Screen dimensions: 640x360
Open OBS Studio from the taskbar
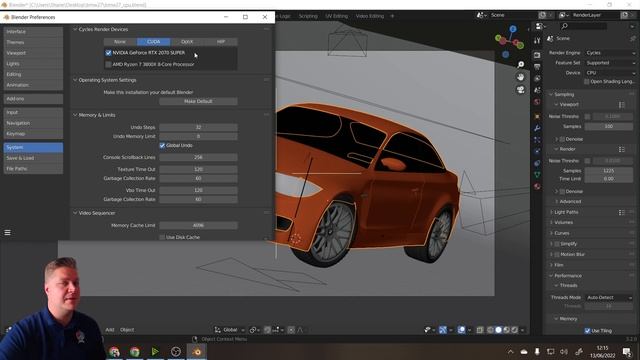click(176, 351)
